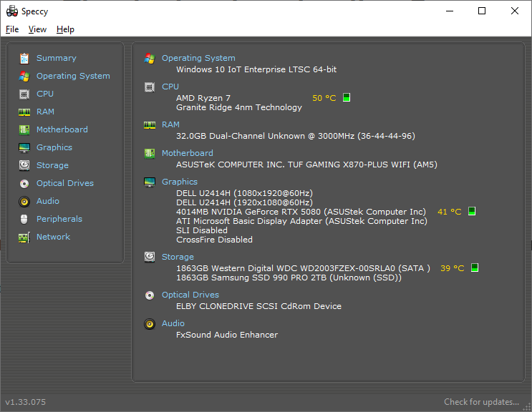532x412 pixels.
Task: Click the RAM icon in summary pane
Action: click(x=150, y=125)
